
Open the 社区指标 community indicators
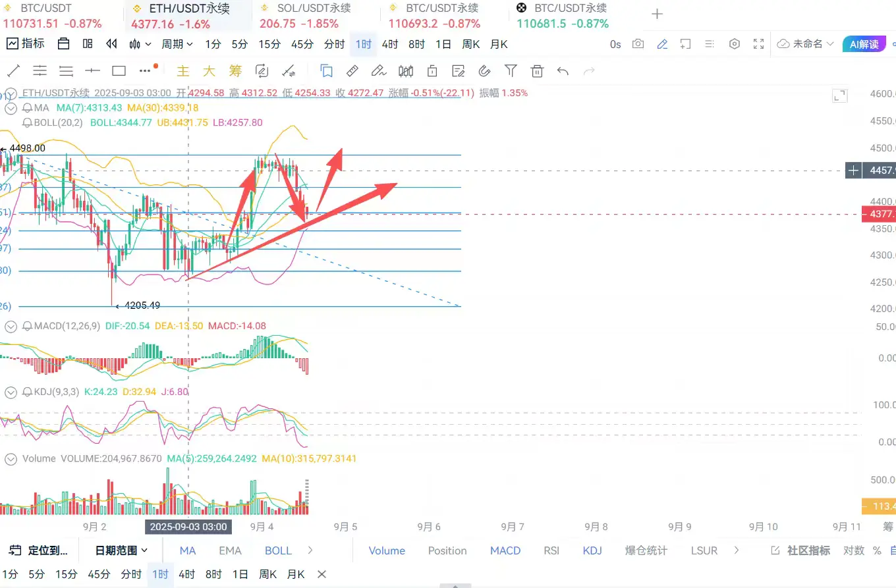click(800, 550)
